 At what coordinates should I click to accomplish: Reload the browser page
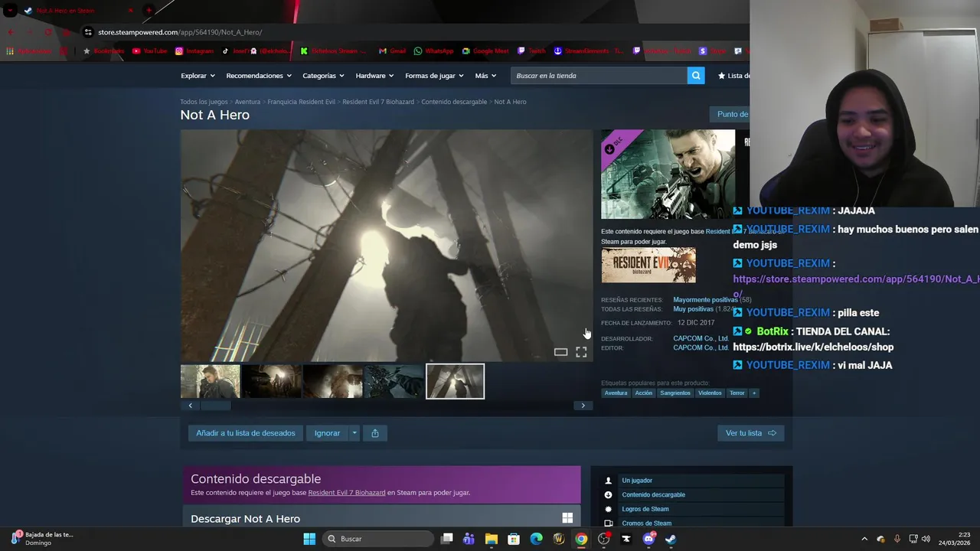[47, 32]
